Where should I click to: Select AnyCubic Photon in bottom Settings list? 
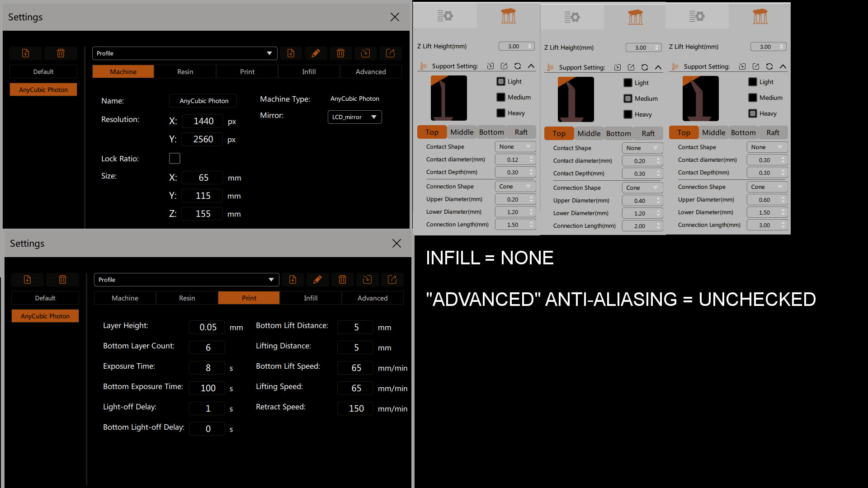click(x=45, y=316)
